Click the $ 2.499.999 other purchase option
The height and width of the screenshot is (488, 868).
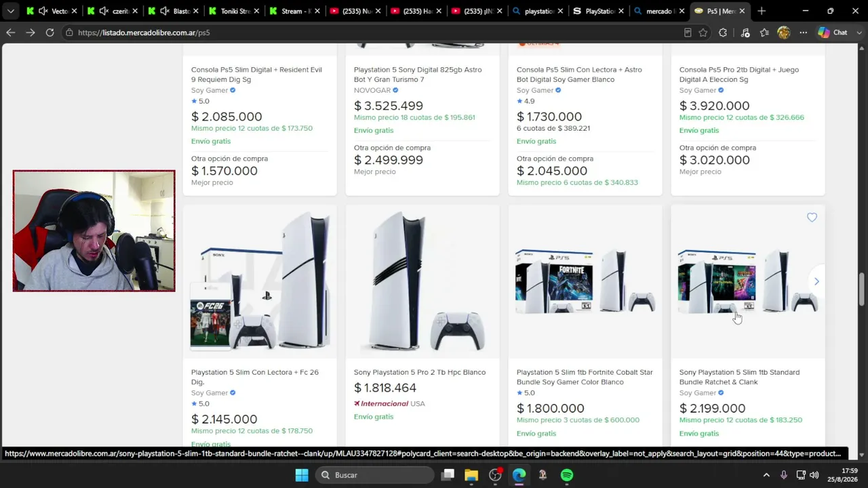389,160
